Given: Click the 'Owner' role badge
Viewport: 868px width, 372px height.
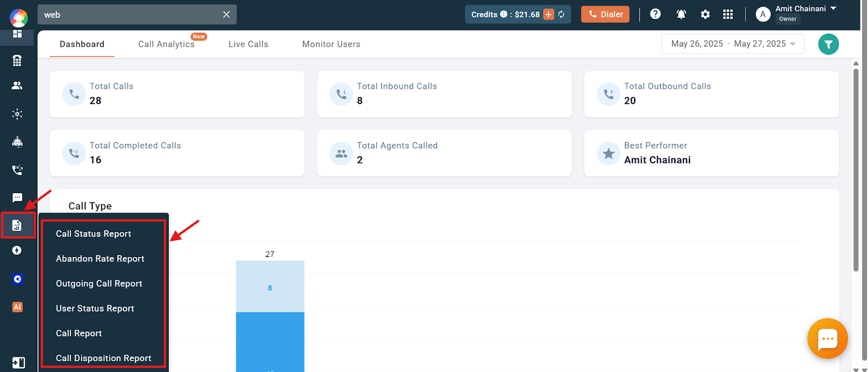Looking at the screenshot, I should 788,19.
